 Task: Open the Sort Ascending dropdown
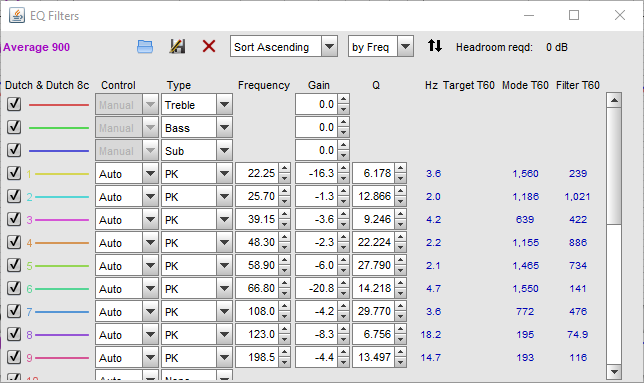click(x=329, y=46)
